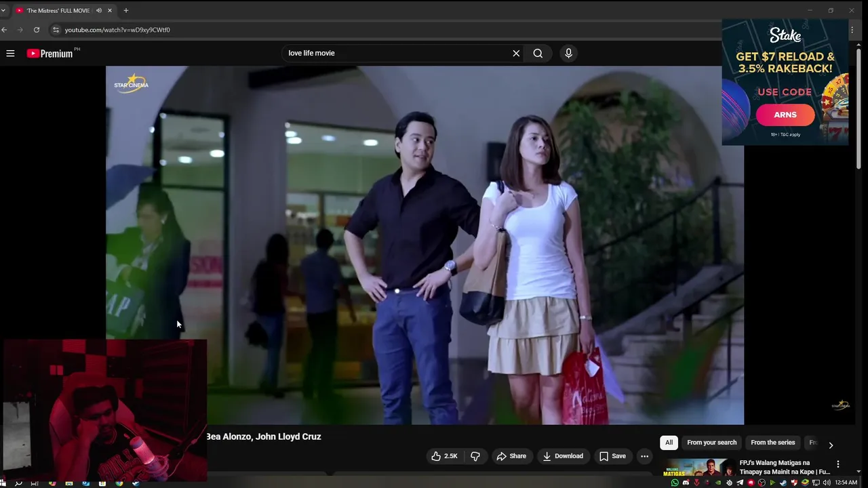Viewport: 868px width, 488px height.
Task: Start voice search with the microphone
Action: tap(568, 53)
